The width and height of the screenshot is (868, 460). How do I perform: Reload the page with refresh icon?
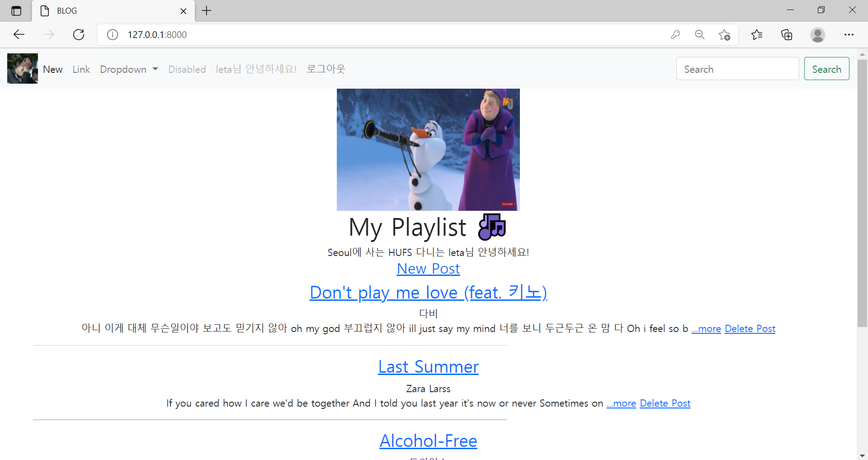79,34
